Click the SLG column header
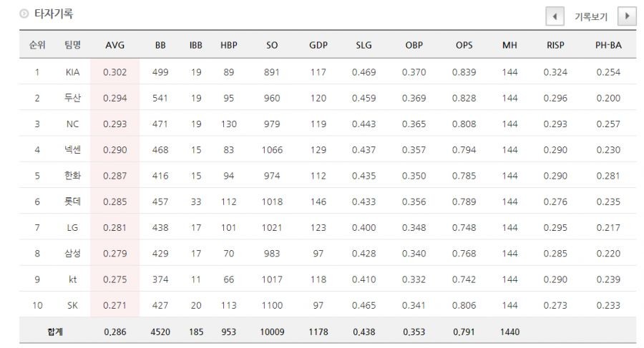 click(364, 45)
